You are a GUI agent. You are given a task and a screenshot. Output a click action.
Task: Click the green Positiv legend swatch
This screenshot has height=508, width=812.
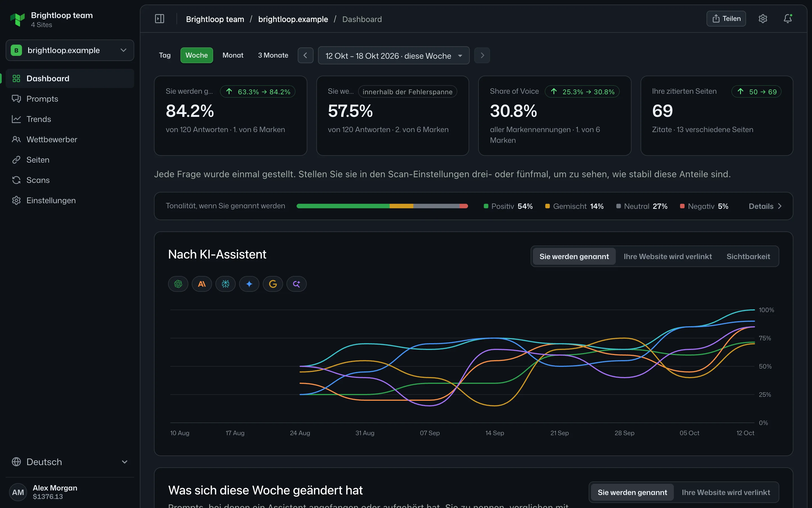486,206
